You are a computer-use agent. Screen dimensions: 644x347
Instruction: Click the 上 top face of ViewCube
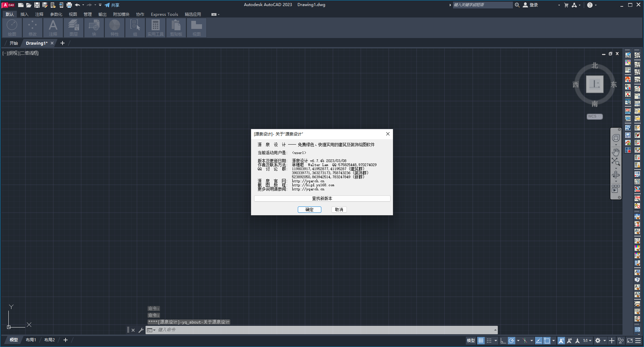click(595, 84)
